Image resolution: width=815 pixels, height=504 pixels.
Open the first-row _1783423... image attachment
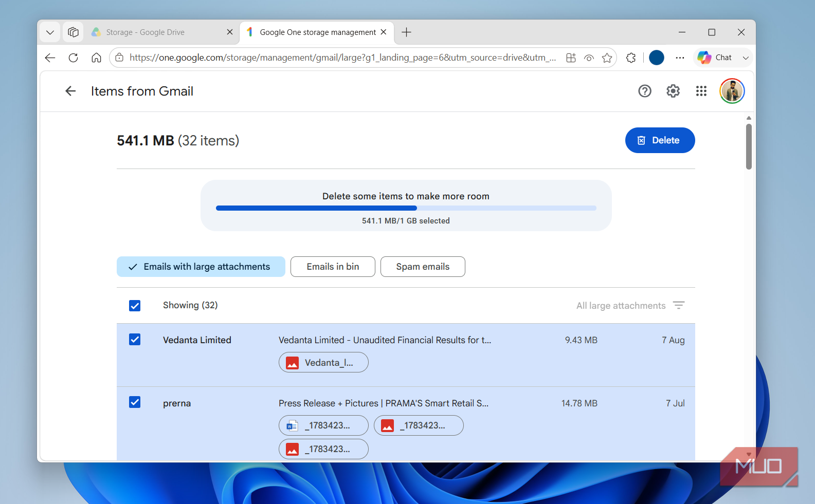[x=419, y=425]
